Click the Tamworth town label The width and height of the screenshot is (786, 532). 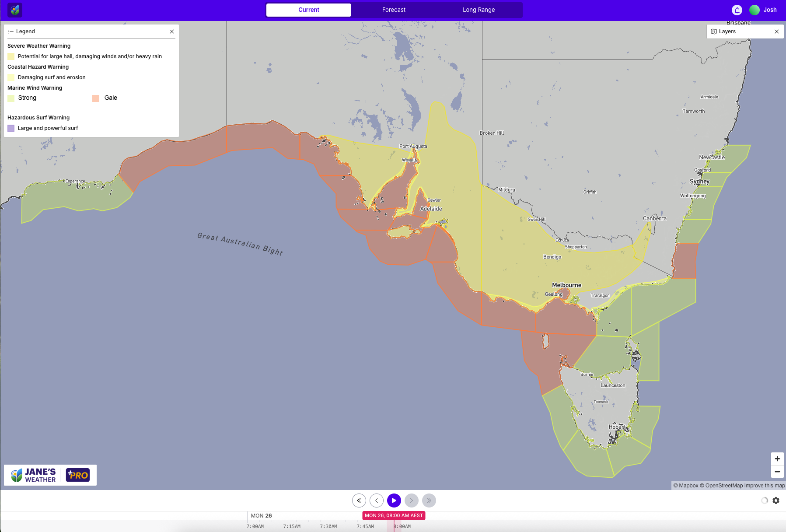[694, 112]
